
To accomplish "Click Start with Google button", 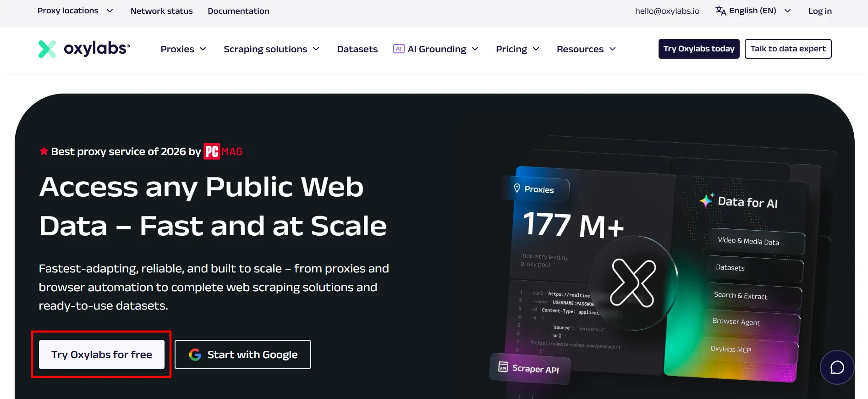I will pos(243,355).
